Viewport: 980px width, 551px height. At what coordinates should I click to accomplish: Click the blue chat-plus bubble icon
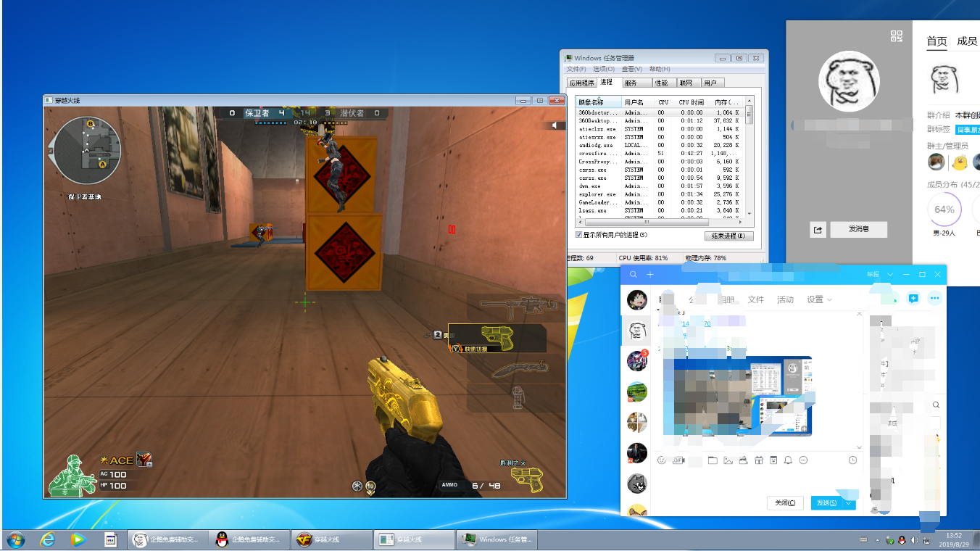pyautogui.click(x=913, y=298)
